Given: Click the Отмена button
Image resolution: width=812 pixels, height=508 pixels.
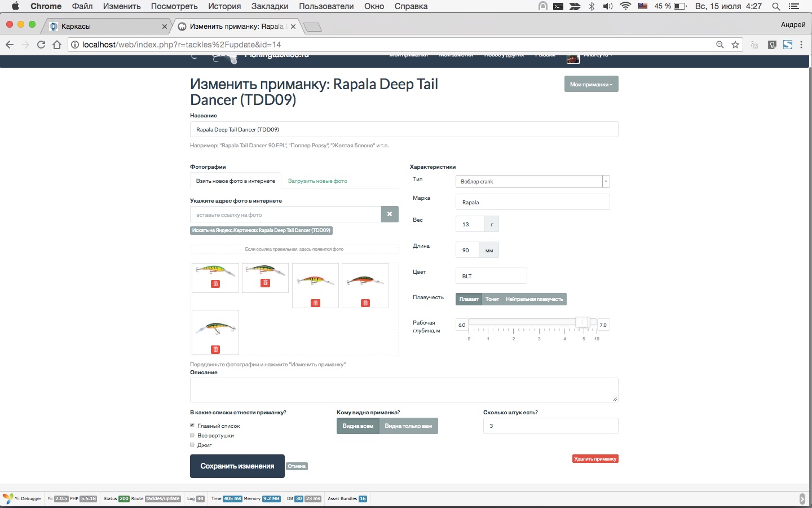Looking at the screenshot, I should (297, 466).
